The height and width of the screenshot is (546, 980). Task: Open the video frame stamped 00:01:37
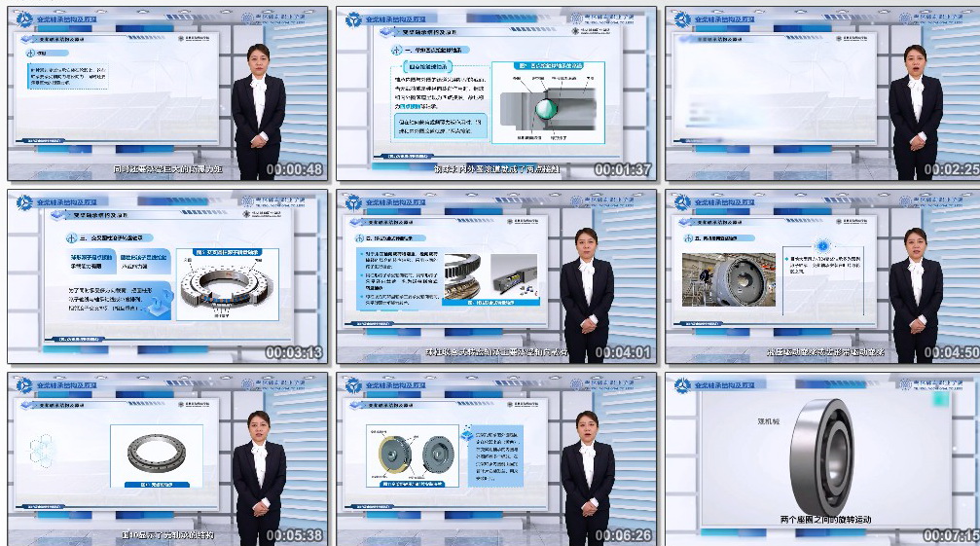pos(496,93)
